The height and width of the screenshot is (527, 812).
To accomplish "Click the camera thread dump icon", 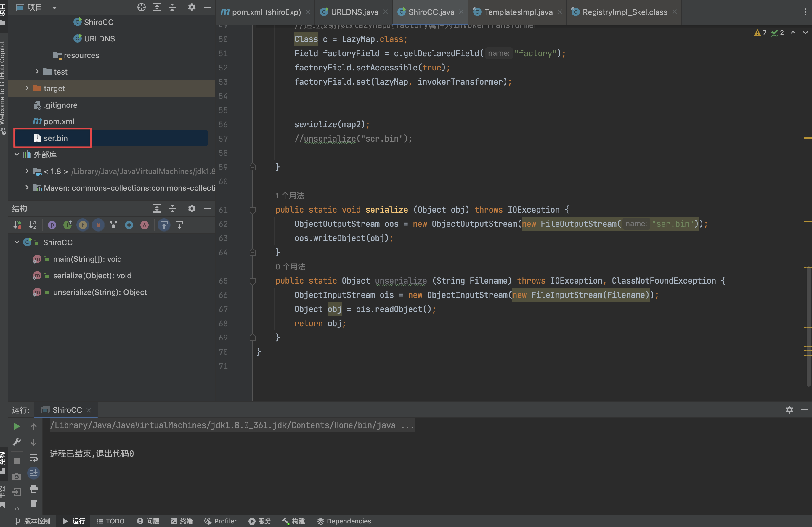I will [16, 477].
